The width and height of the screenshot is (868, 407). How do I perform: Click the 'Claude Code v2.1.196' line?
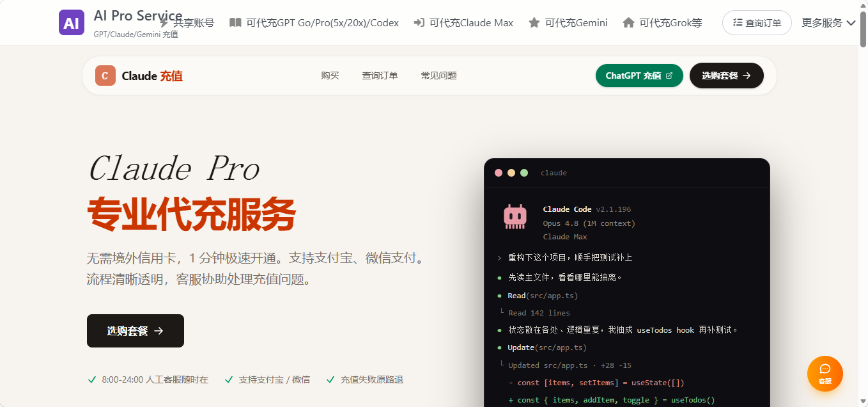[x=587, y=209]
